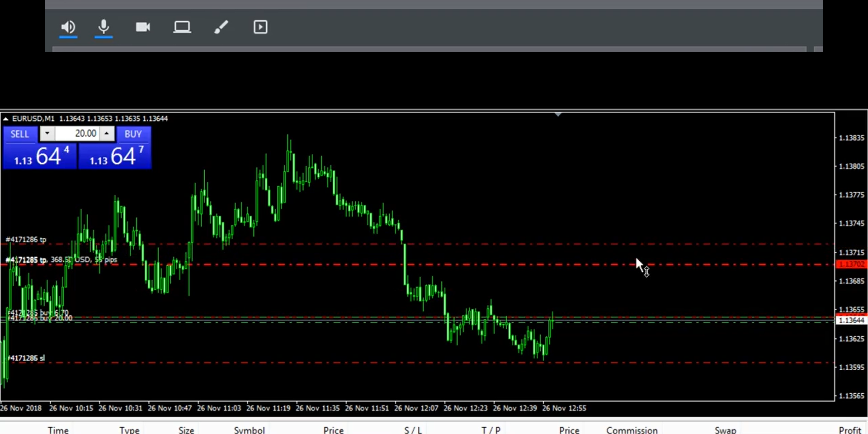Click the Symbol column header
The height and width of the screenshot is (434, 868).
249,430
